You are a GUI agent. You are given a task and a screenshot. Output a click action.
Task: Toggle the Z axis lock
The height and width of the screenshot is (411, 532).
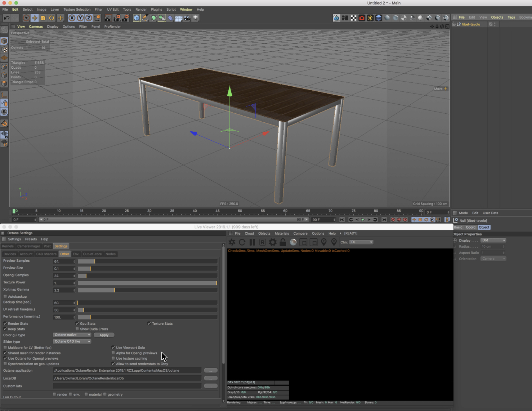click(89, 18)
